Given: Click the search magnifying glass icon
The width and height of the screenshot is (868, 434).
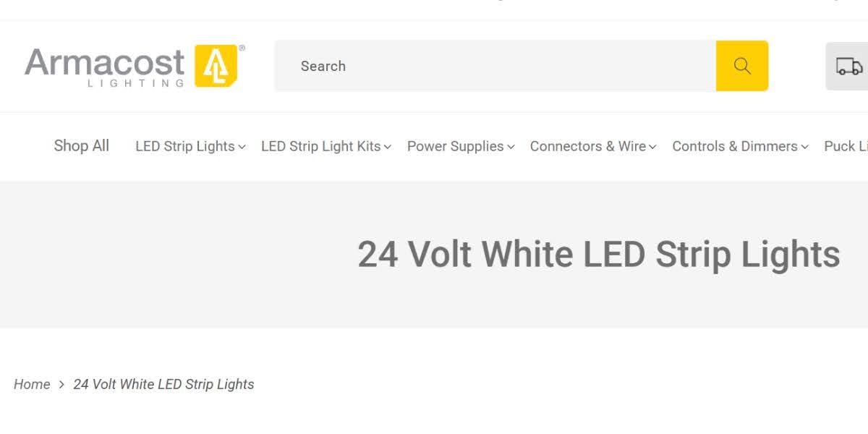Looking at the screenshot, I should point(741,66).
